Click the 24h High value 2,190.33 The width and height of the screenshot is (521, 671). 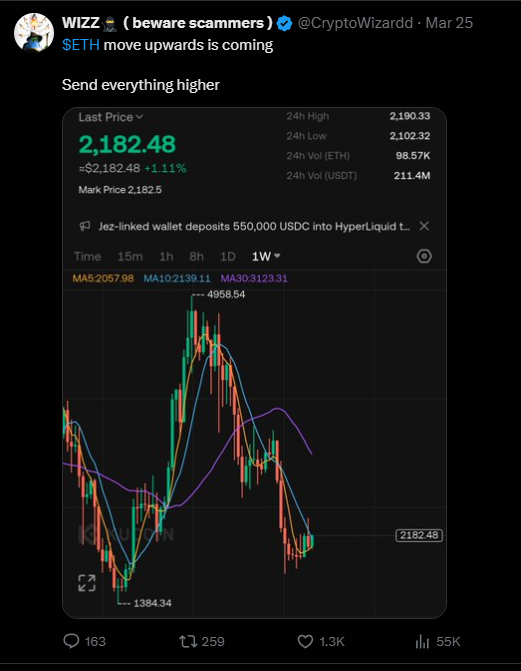[410, 116]
